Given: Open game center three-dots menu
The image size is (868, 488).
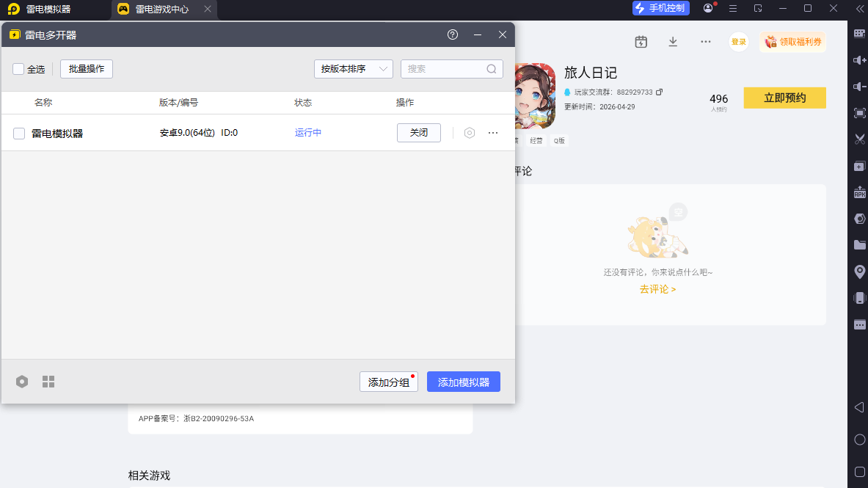Looking at the screenshot, I should point(705,42).
